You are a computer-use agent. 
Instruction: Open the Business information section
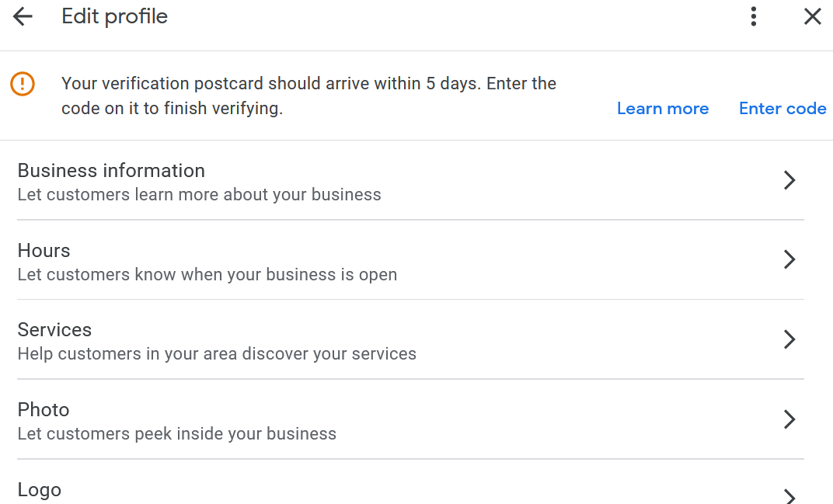pos(410,181)
